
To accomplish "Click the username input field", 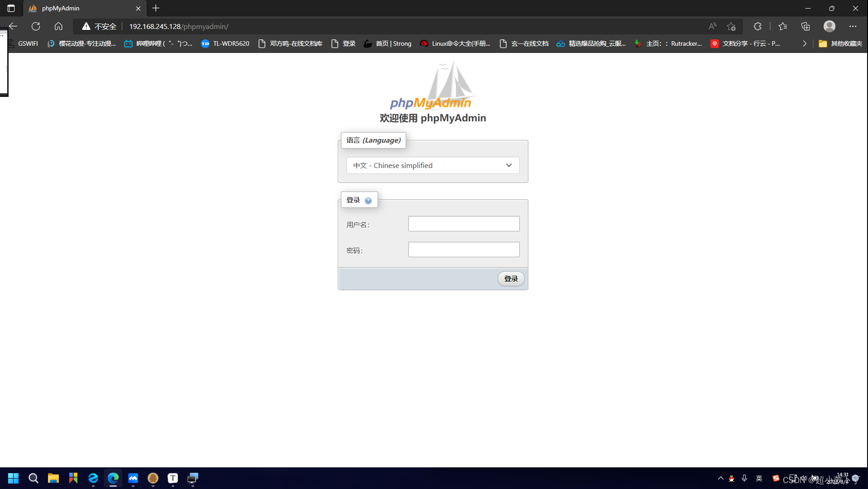I will [463, 223].
